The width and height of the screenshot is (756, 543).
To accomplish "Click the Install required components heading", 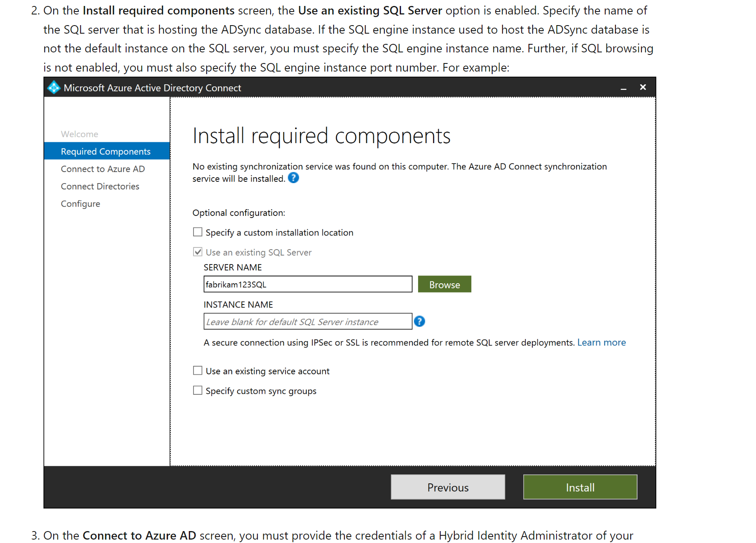I will point(321,136).
